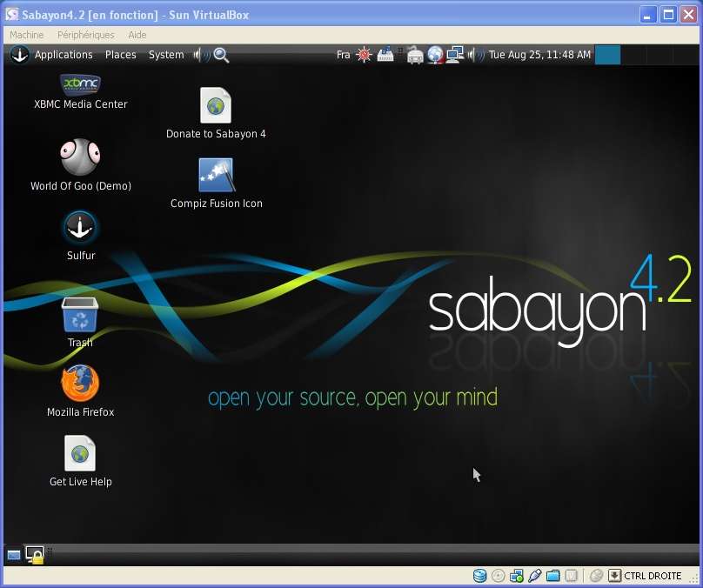The height and width of the screenshot is (588, 703).
Task: Select the highlighted blue workspace in switcher
Action: coord(607,55)
